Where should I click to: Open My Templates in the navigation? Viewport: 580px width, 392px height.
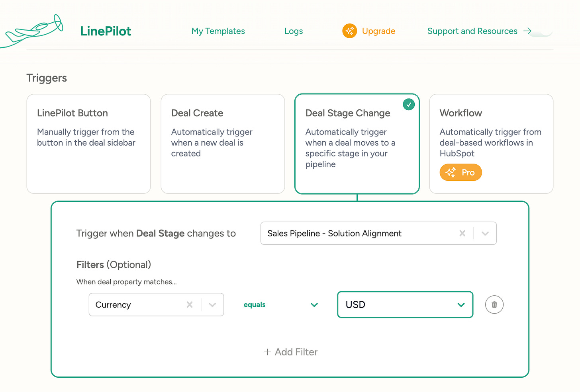click(x=218, y=31)
